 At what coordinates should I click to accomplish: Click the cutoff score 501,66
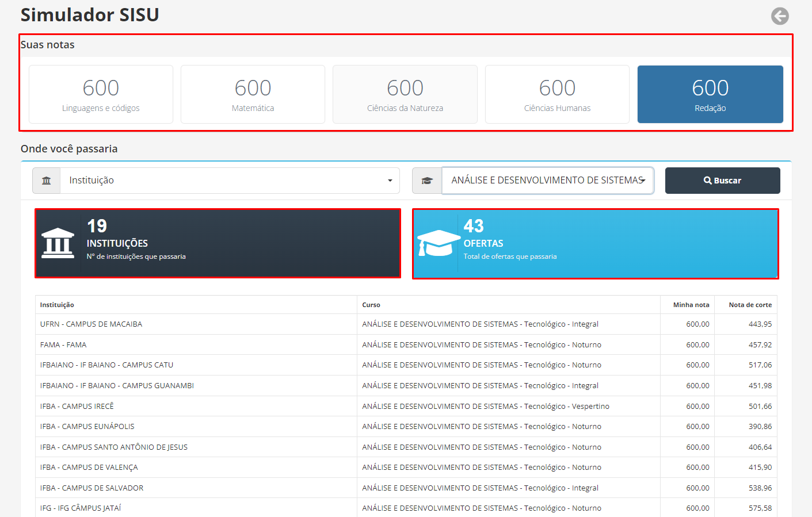[760, 407]
